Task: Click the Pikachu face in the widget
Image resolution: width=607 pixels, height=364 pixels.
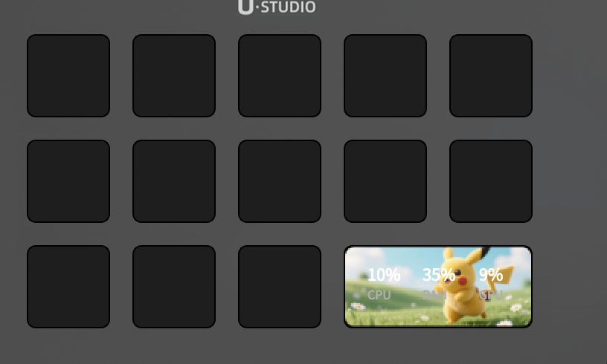Action: tap(458, 275)
